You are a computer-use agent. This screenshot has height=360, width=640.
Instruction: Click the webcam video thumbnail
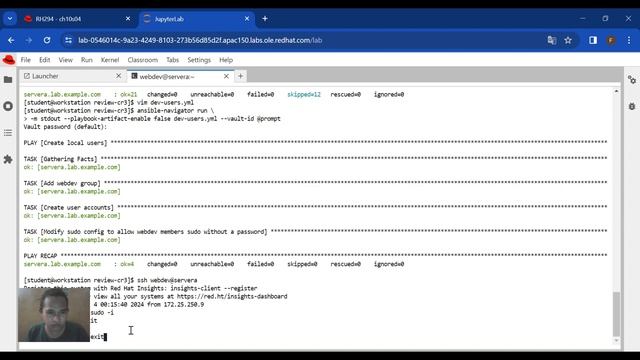point(54,314)
